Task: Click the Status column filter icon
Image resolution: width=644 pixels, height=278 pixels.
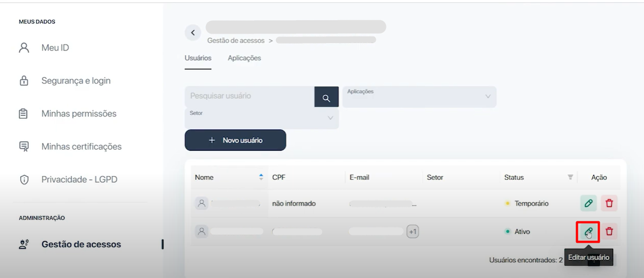Action: (x=571, y=177)
